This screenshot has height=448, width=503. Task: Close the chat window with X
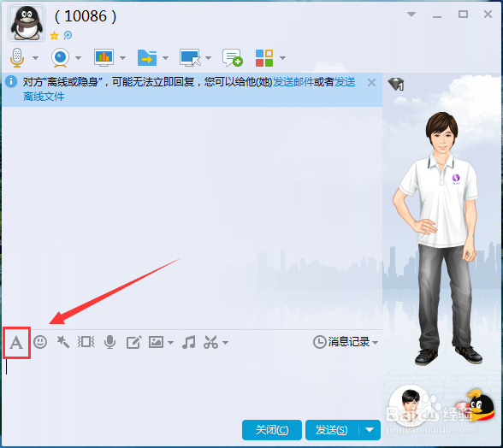488,15
